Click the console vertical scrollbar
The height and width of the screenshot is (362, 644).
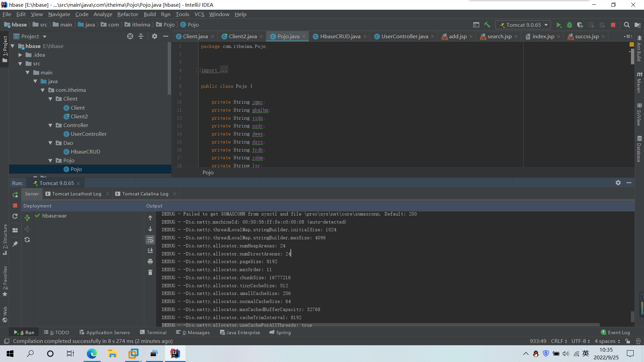pos(632,316)
